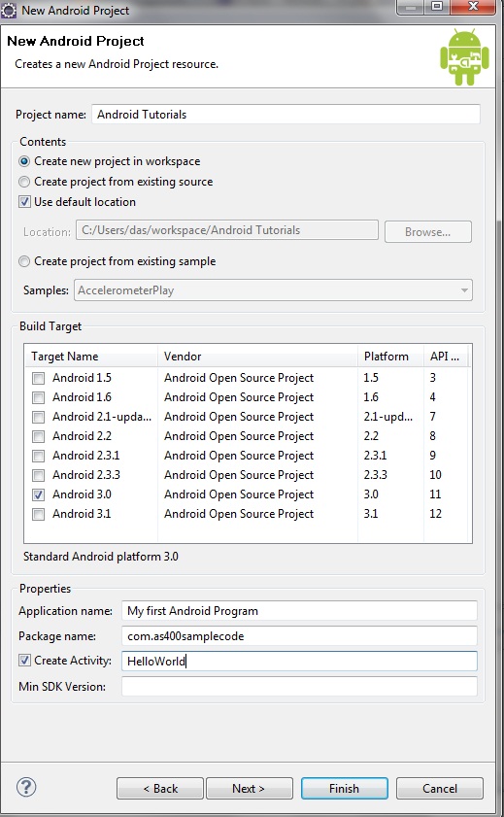Cancel the New Android Project dialog
504x817 pixels.
click(440, 789)
